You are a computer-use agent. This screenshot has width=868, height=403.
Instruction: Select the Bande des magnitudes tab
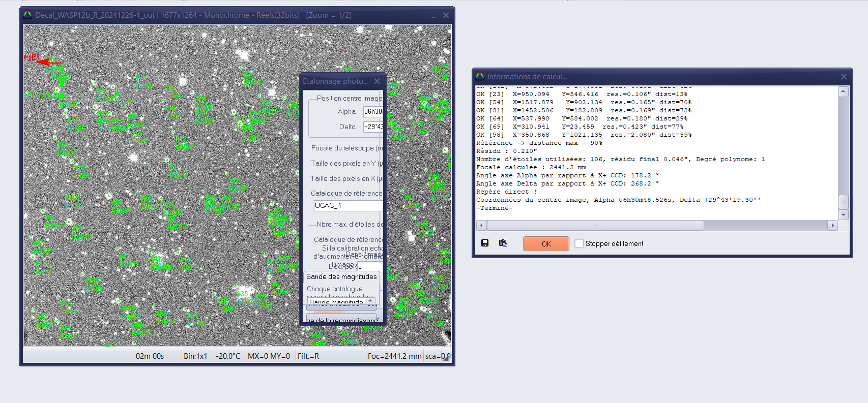click(x=341, y=277)
